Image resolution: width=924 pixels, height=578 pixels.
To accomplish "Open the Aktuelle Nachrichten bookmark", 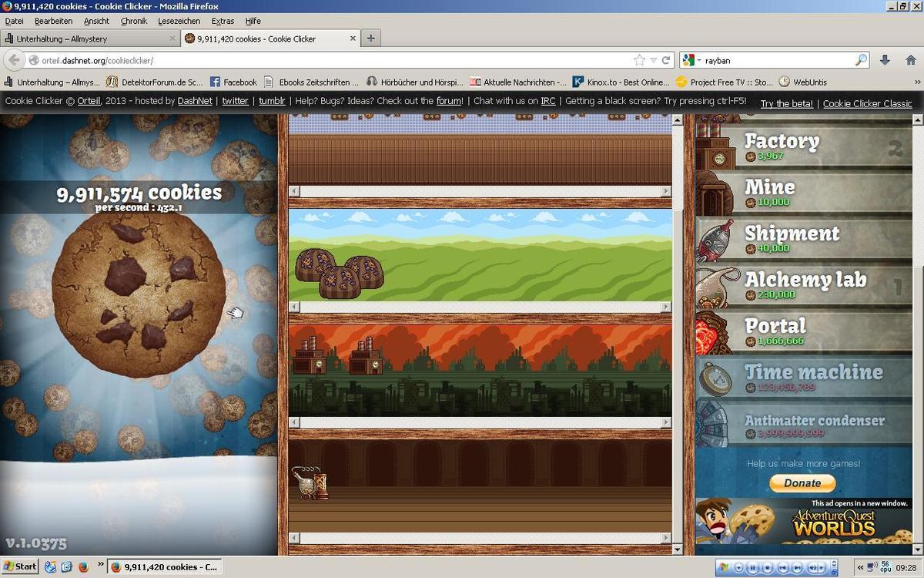I will click(x=517, y=82).
